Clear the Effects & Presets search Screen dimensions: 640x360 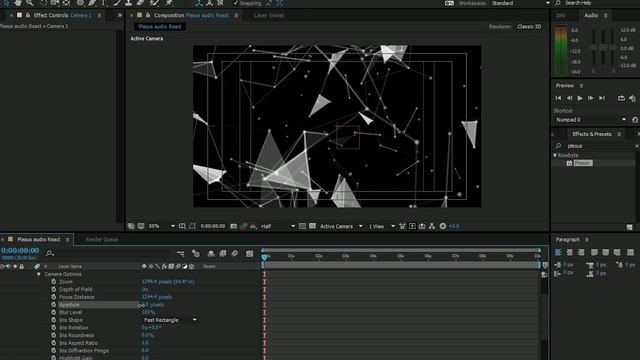[636, 146]
